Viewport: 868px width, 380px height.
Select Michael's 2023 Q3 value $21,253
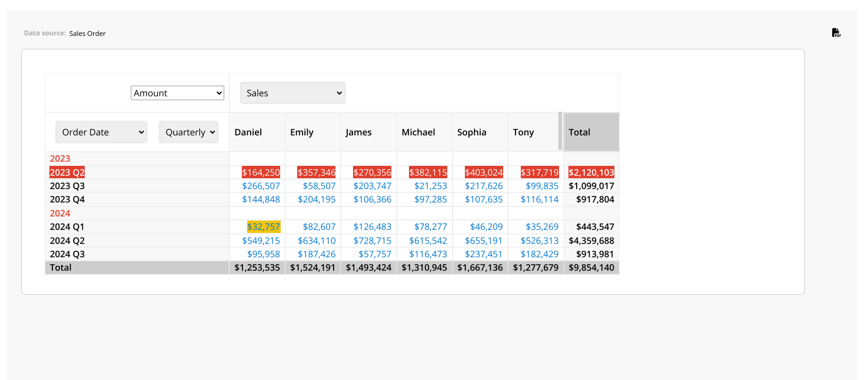coord(428,186)
